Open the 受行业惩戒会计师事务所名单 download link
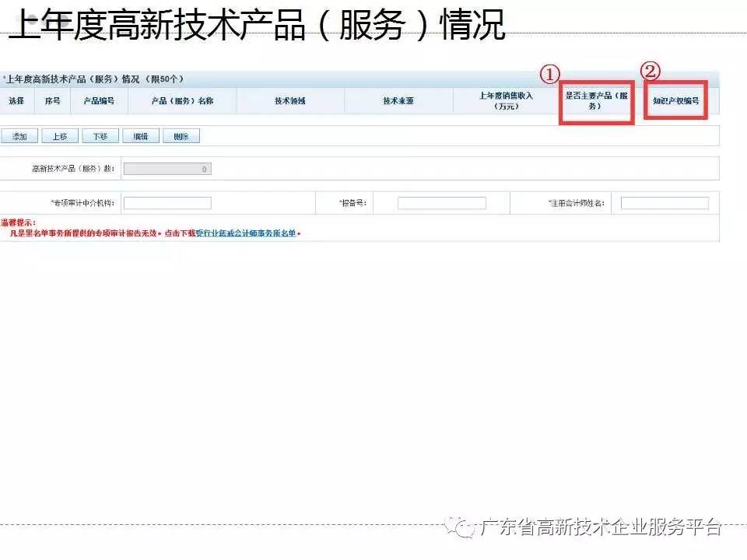The image size is (747, 560). point(246,233)
